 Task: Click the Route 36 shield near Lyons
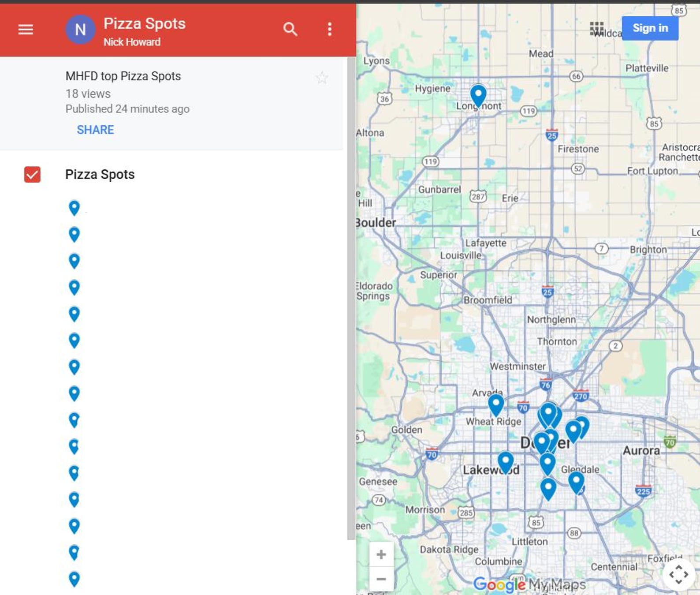(x=384, y=99)
